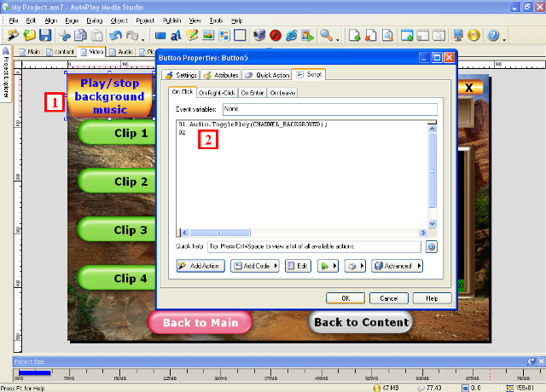Expand the Advanced options menu

(397, 266)
